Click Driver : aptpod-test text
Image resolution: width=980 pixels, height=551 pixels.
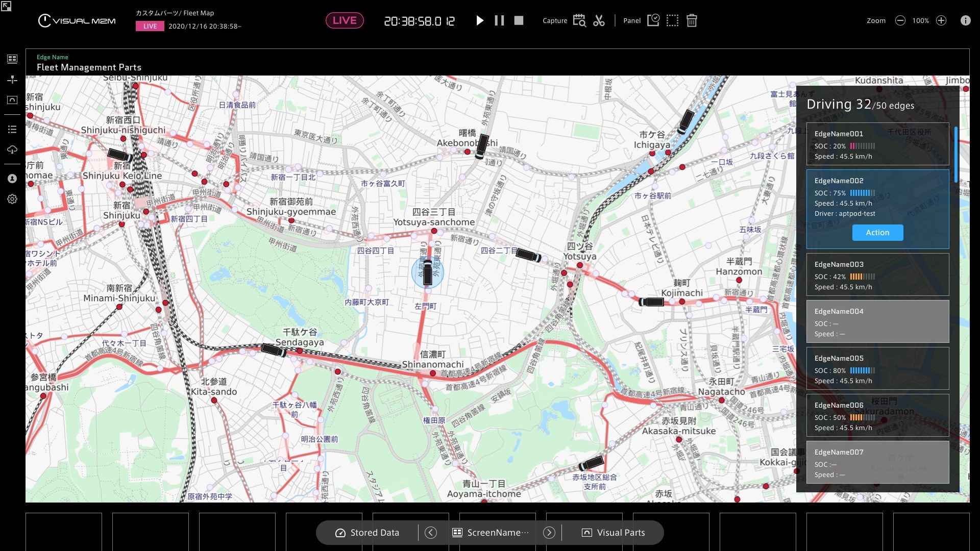[x=845, y=214]
